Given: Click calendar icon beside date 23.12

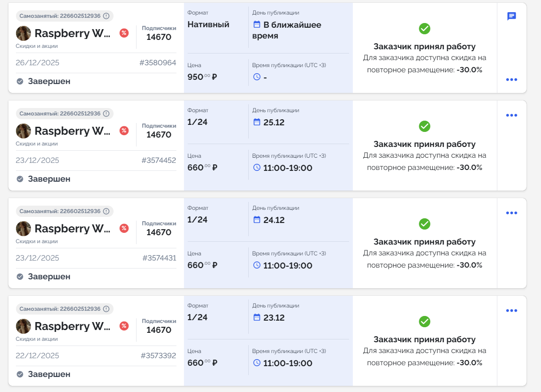Looking at the screenshot, I should point(257,317).
